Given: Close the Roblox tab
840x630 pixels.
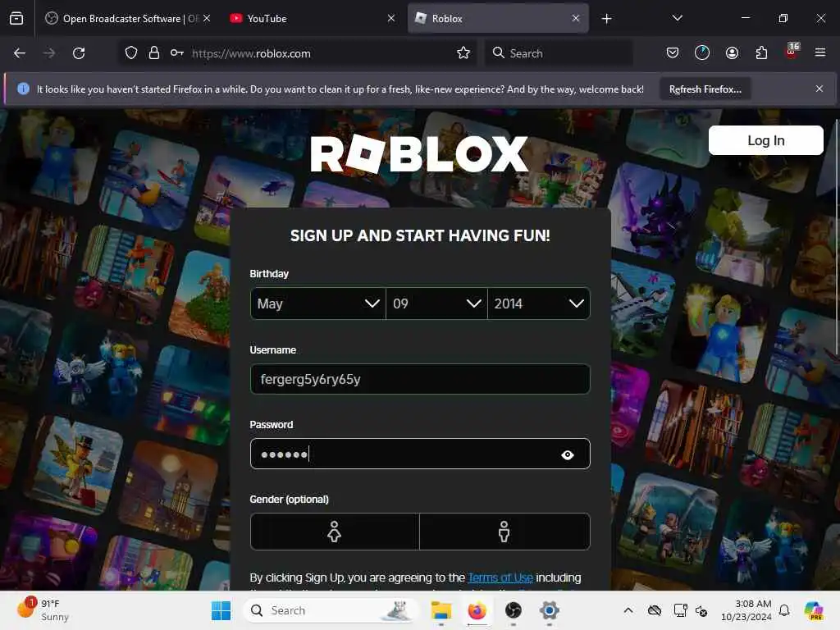Looking at the screenshot, I should point(576,18).
